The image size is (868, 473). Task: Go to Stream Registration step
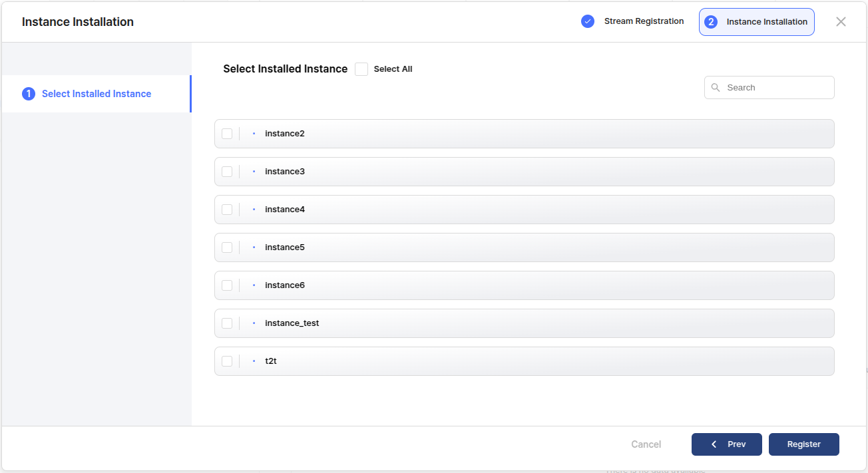coord(643,21)
